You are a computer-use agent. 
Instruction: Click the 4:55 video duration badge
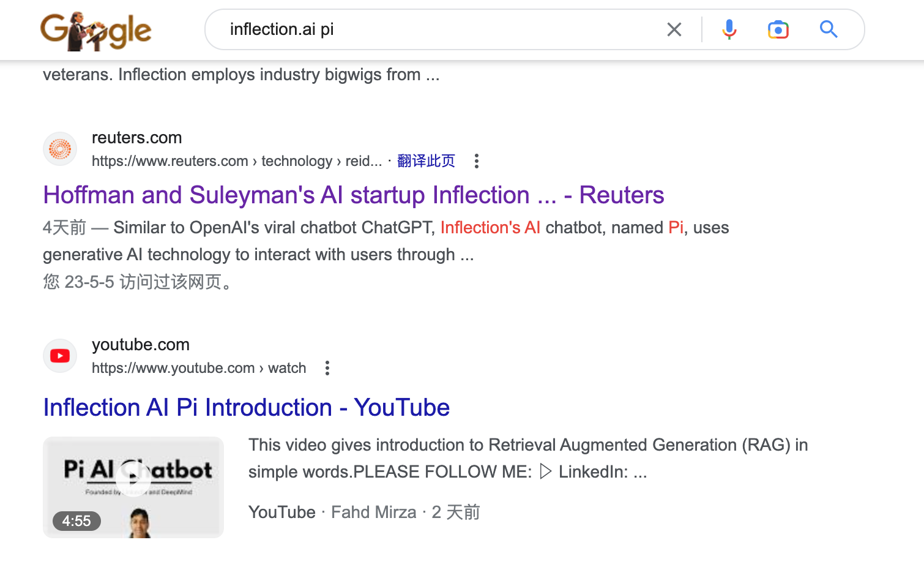click(76, 521)
